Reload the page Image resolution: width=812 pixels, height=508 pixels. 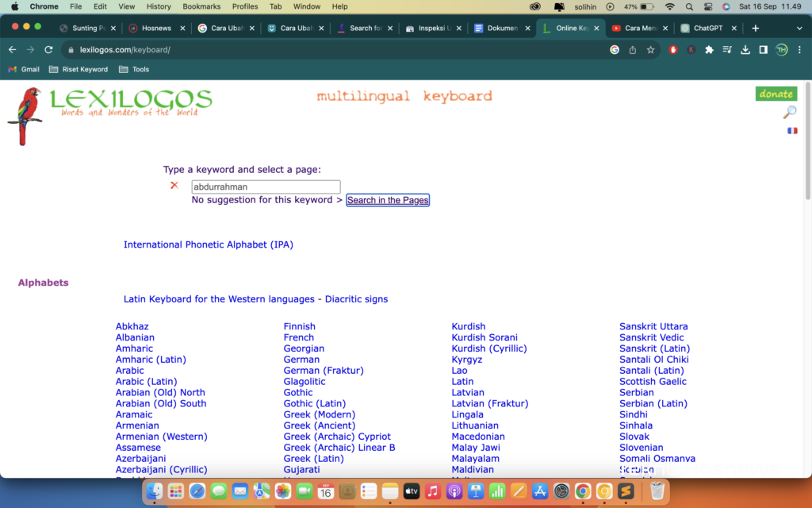click(49, 50)
